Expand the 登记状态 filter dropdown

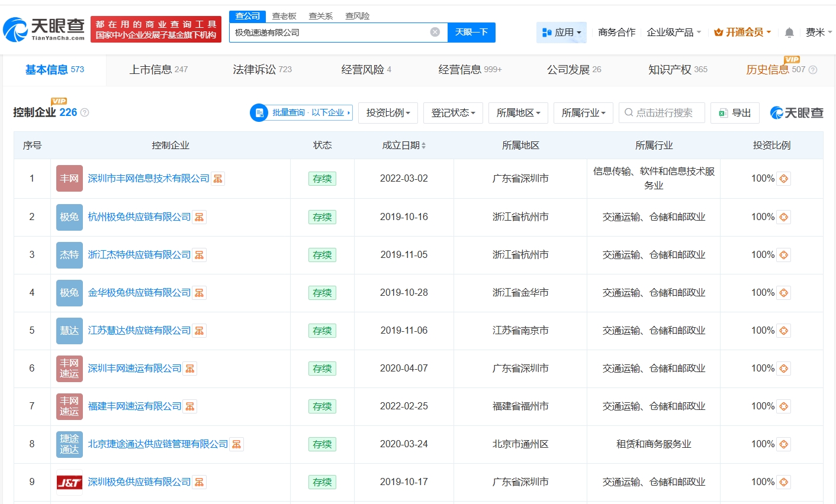click(x=453, y=112)
